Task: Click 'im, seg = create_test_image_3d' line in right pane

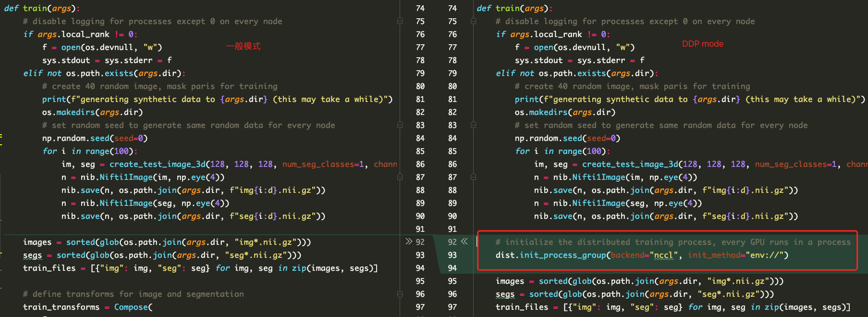Action: (700, 164)
